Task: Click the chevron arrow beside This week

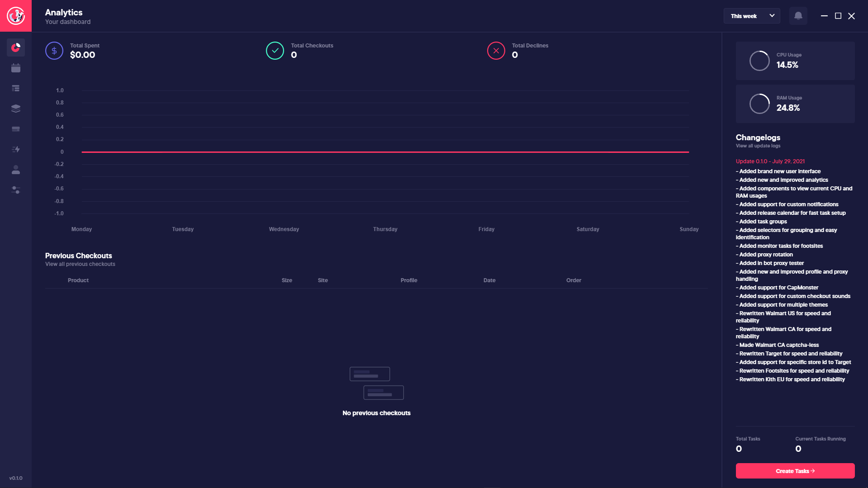Action: click(772, 16)
